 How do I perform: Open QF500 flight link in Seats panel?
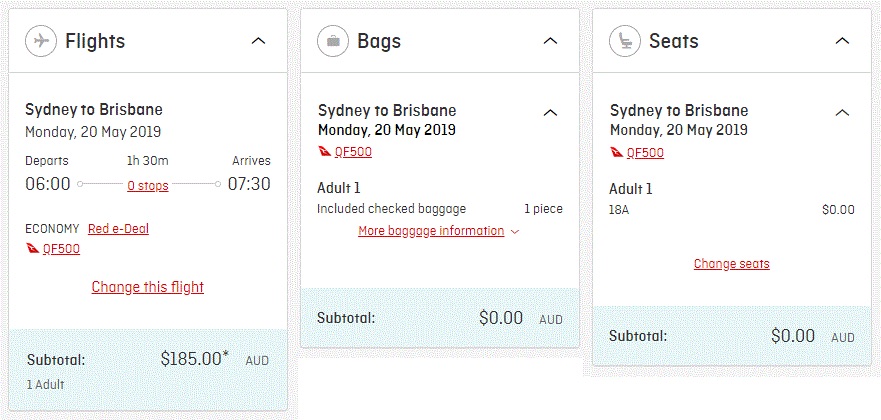[646, 153]
